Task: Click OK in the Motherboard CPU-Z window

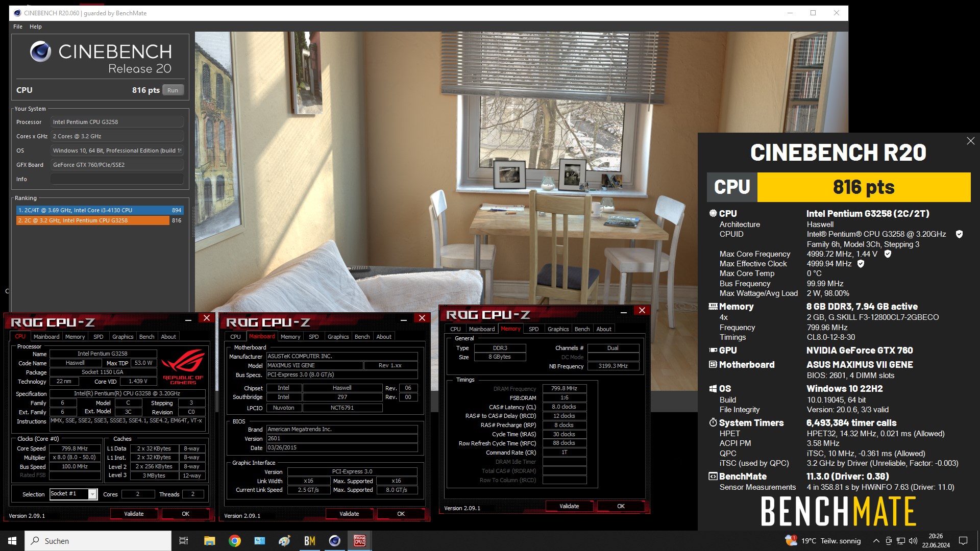Action: click(x=401, y=514)
